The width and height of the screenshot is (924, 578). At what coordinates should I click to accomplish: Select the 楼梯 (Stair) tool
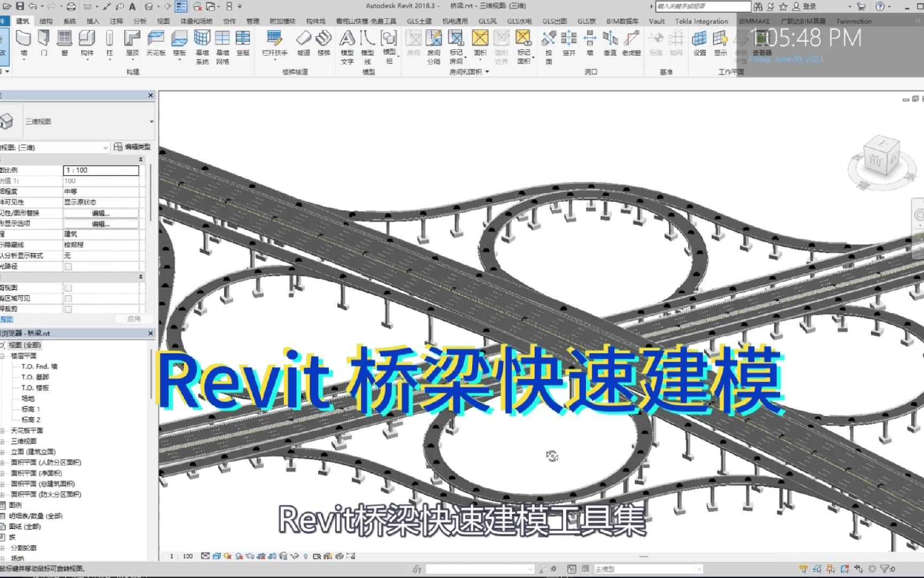324,43
